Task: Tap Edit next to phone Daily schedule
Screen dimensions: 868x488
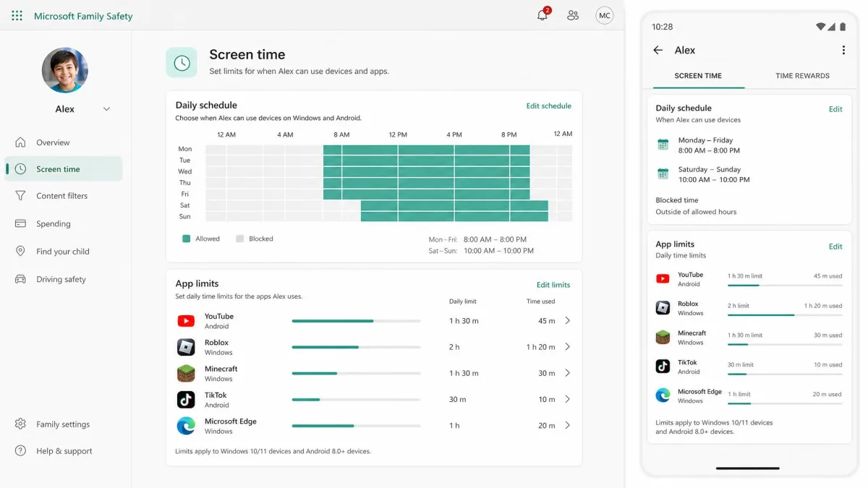Action: 835,109
